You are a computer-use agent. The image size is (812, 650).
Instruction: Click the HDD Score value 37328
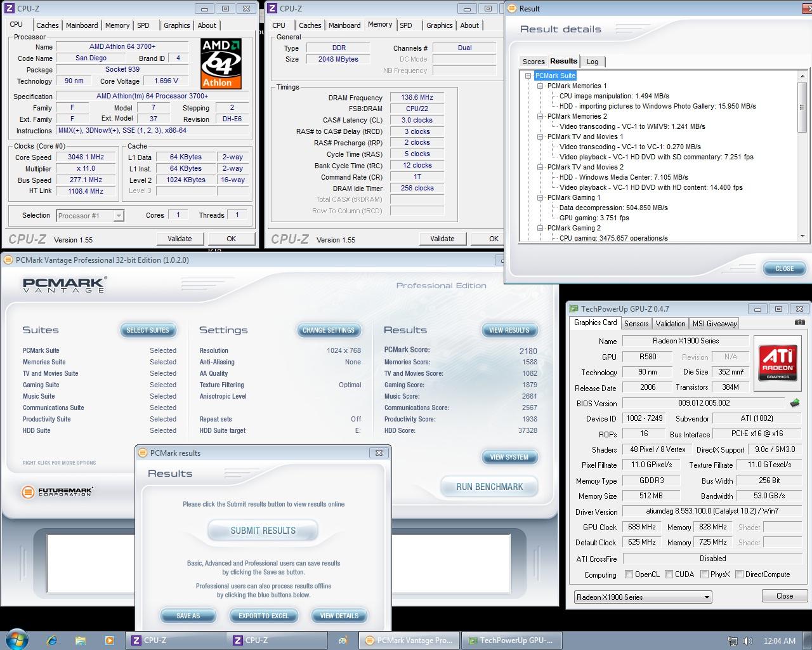point(527,430)
